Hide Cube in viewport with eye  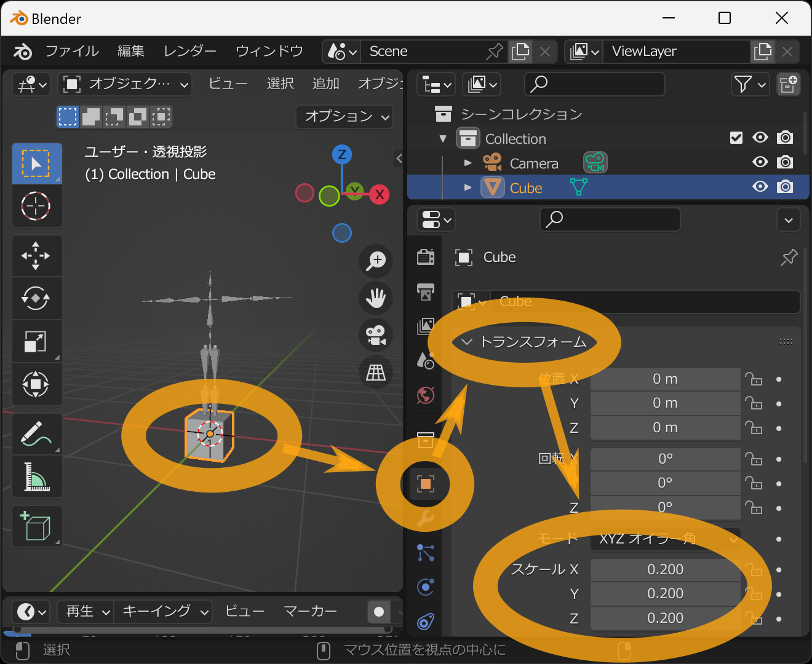(760, 187)
